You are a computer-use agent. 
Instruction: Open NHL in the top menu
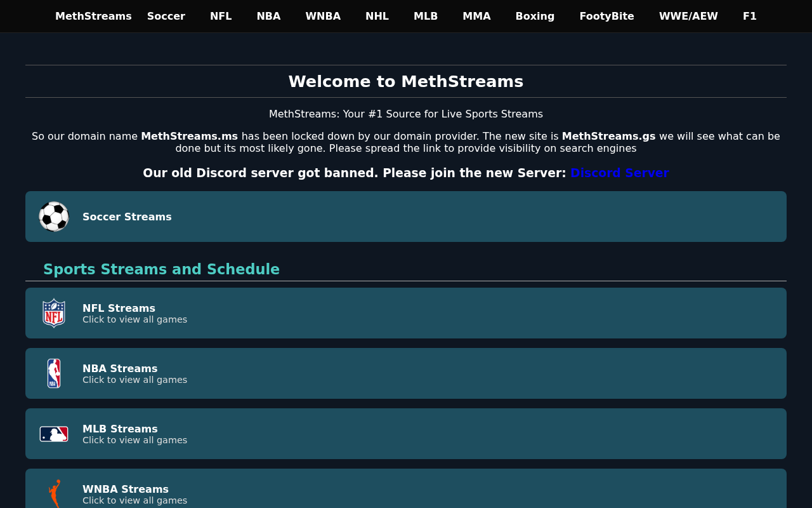pyautogui.click(x=377, y=17)
